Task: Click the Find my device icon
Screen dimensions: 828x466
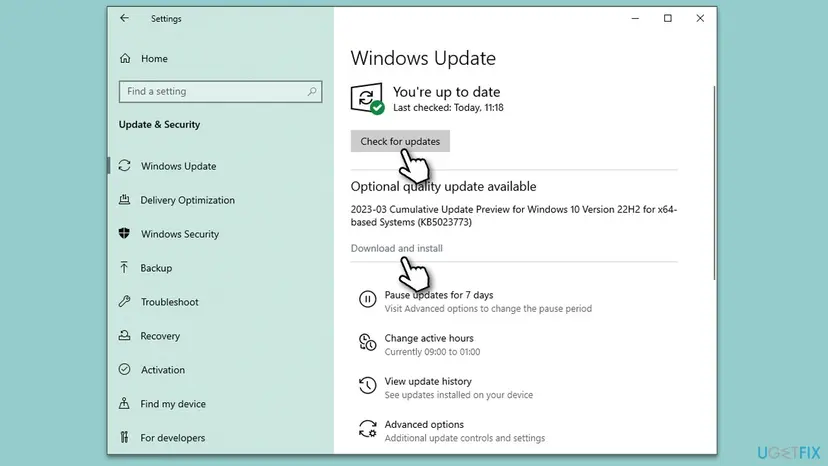Action: (124, 403)
